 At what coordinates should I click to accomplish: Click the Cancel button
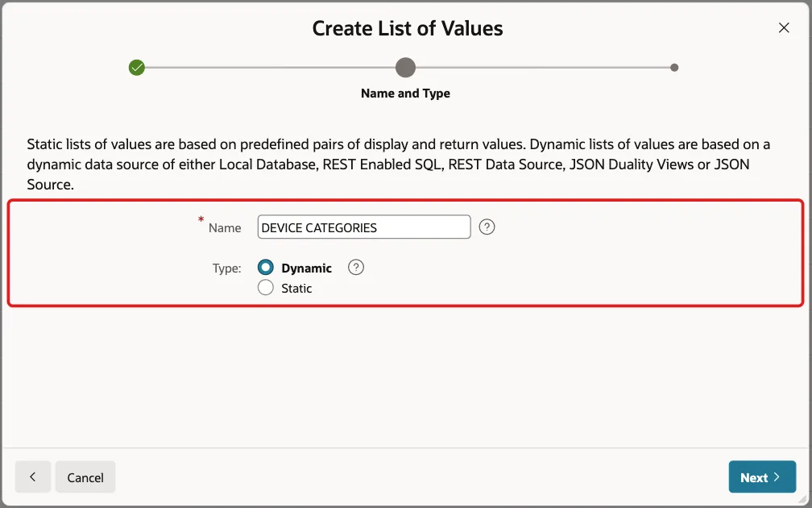[x=85, y=477]
